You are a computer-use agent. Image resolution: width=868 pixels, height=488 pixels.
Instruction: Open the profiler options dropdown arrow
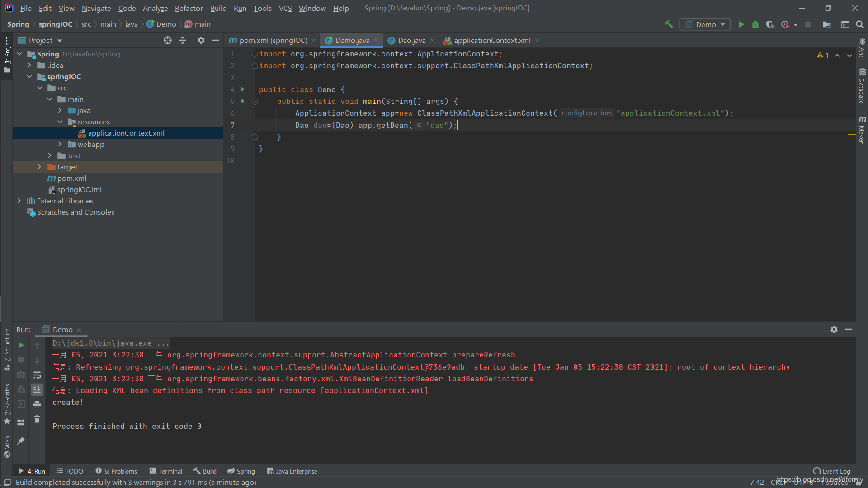pos(796,25)
